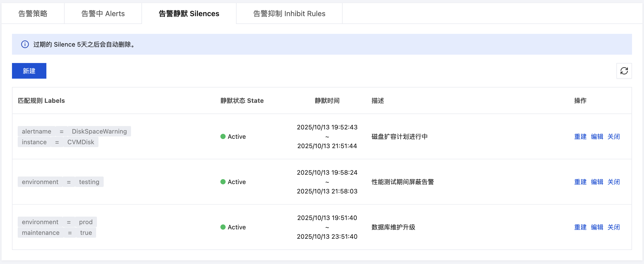Open the 告警中 Alerts tab
This screenshot has width=644, height=264.
click(103, 14)
